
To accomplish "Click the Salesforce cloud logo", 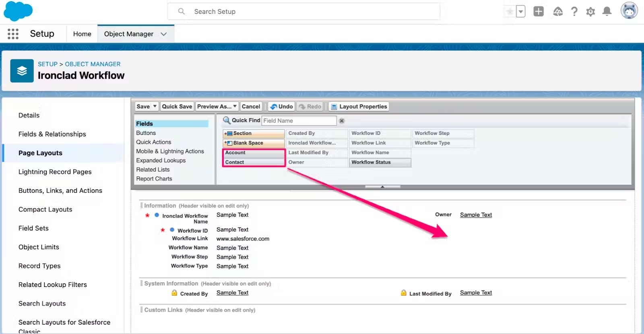I will point(18,11).
